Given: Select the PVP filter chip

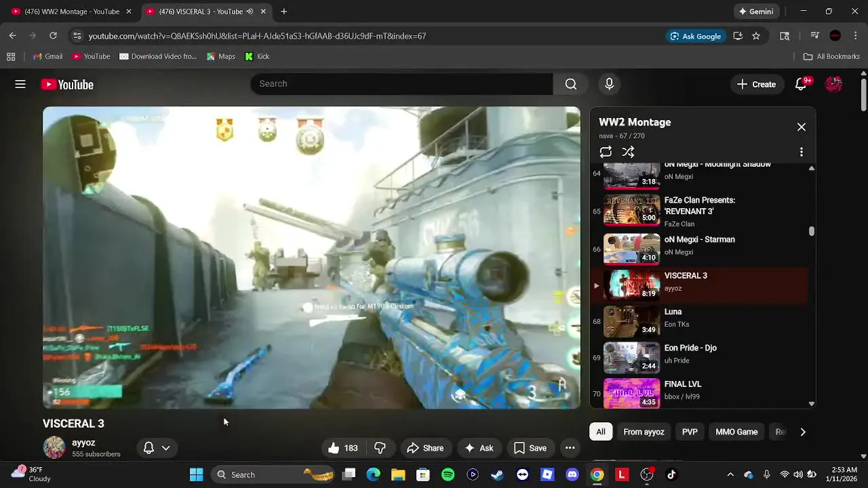Looking at the screenshot, I should pyautogui.click(x=690, y=432).
